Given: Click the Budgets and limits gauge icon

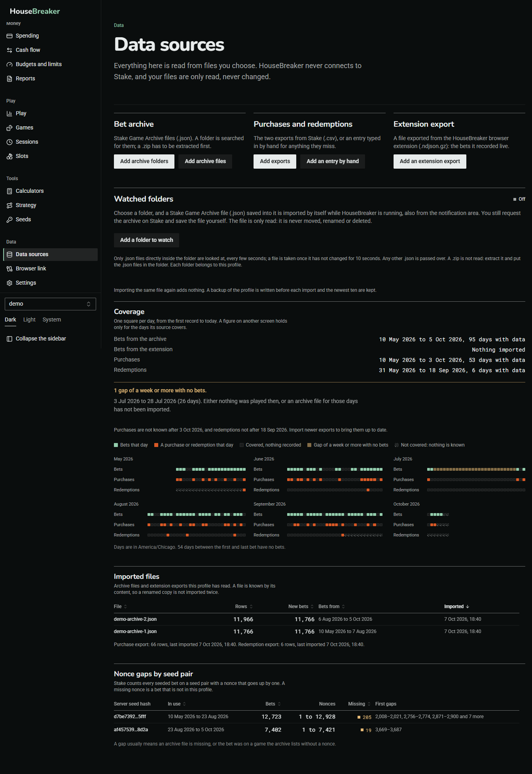Looking at the screenshot, I should [9, 65].
